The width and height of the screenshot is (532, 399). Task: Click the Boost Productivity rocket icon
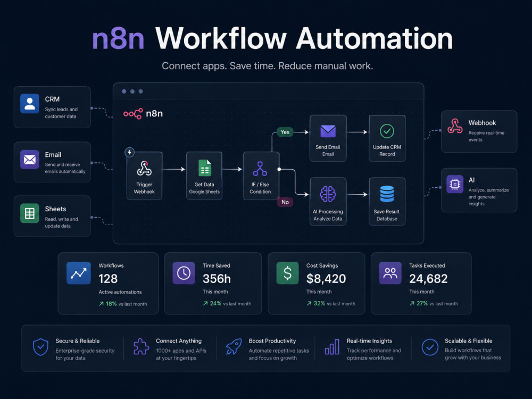tap(234, 347)
